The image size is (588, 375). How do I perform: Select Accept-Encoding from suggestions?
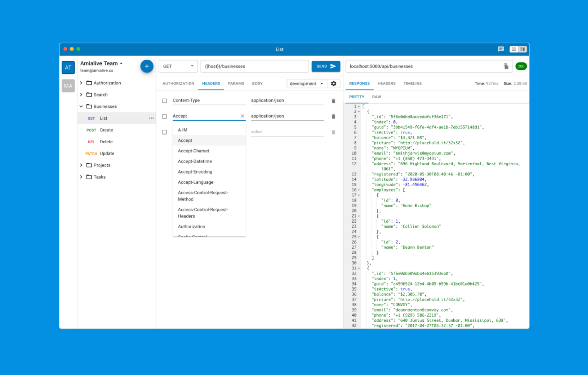[x=209, y=172]
